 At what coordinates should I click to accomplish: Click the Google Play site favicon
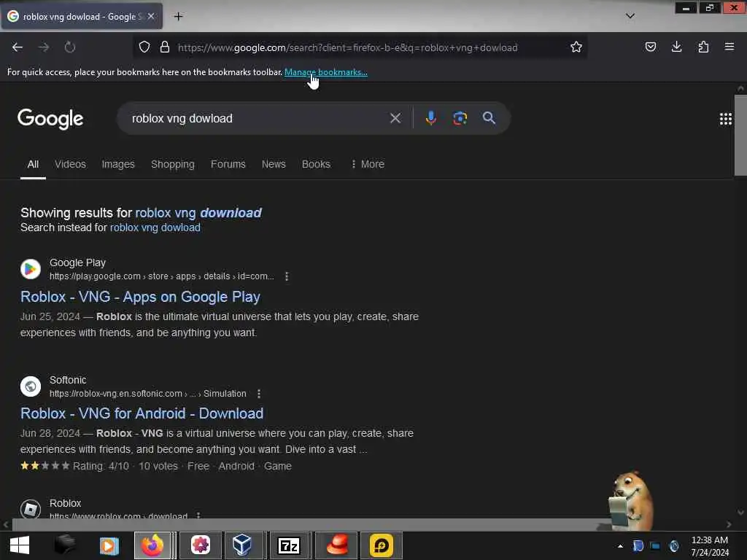coord(31,269)
